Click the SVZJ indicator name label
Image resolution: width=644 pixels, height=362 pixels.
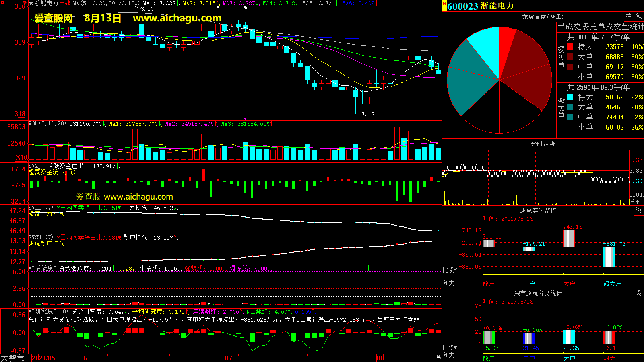(x=35, y=166)
